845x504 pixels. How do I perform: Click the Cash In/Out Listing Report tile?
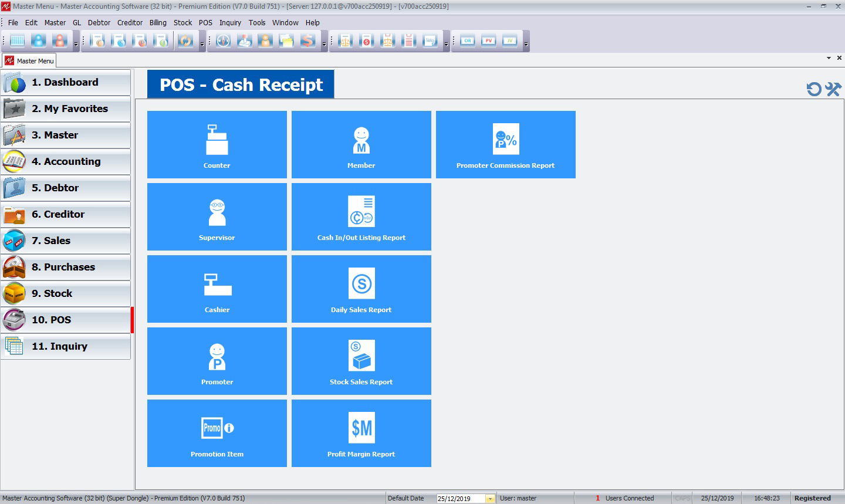[x=361, y=217]
